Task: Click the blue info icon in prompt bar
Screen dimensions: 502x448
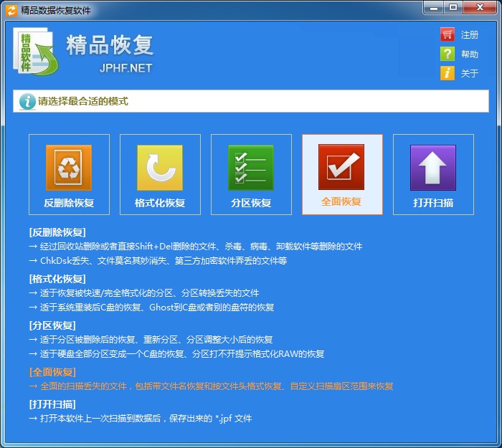Action: (x=27, y=102)
